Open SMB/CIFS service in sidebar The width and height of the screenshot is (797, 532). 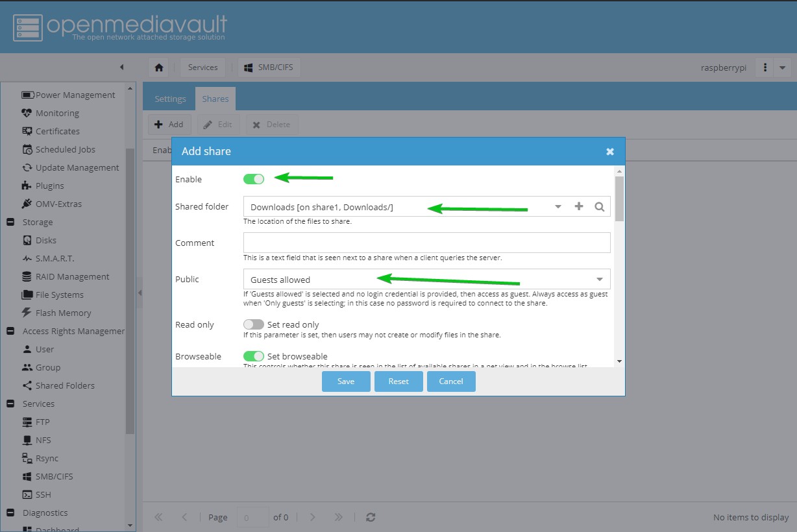tap(47, 476)
